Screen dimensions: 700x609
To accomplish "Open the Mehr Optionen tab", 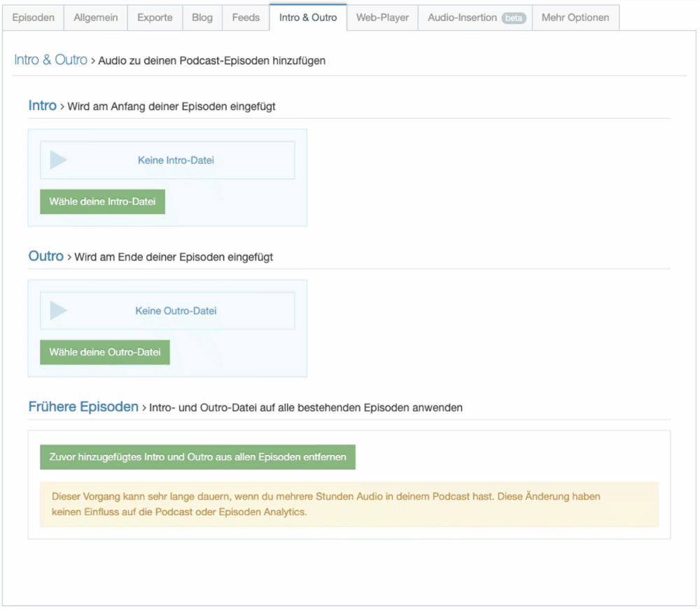I will click(575, 18).
